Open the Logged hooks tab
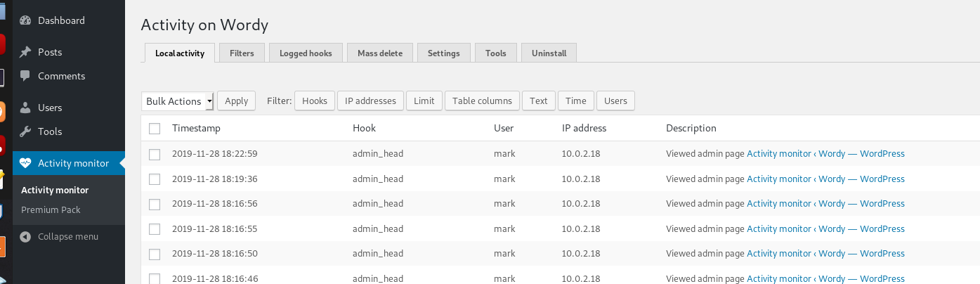The width and height of the screenshot is (980, 284). point(306,53)
